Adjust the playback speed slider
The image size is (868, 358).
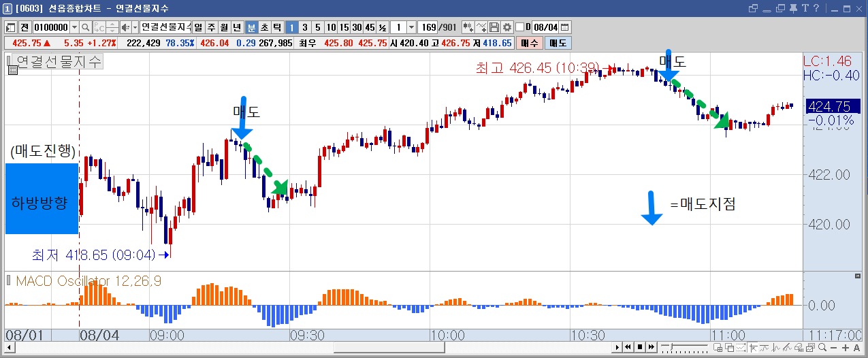[672, 346]
